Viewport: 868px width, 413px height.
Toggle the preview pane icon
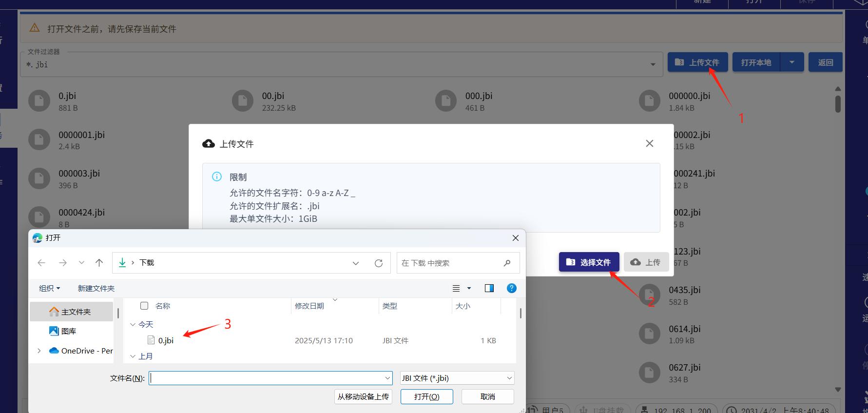pyautogui.click(x=489, y=288)
